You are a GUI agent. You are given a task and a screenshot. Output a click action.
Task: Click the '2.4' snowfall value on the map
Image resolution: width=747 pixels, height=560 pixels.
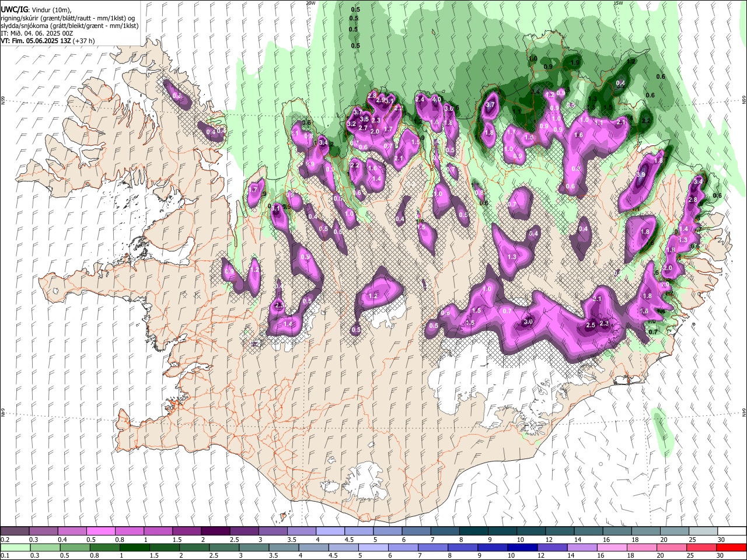[420, 99]
